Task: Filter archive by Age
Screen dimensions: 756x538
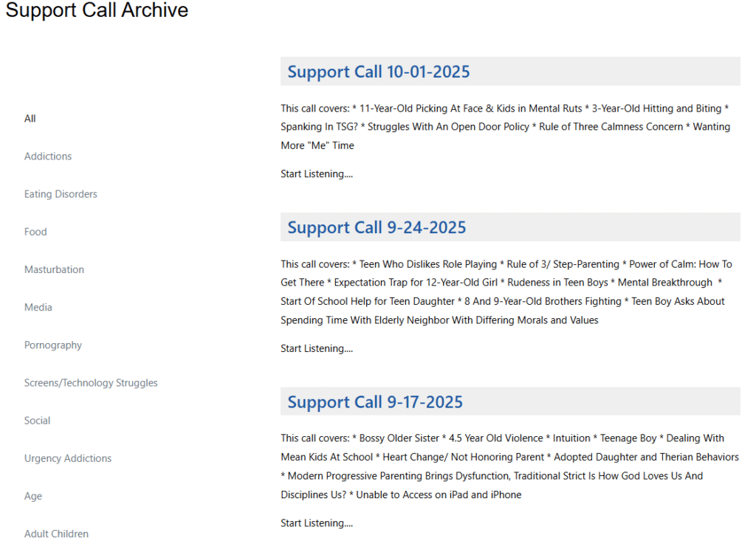Action: [x=32, y=495]
